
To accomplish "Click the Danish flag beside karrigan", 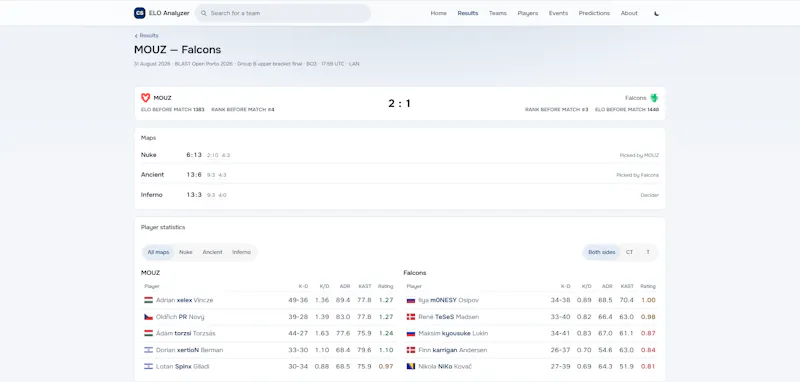I will point(411,350).
